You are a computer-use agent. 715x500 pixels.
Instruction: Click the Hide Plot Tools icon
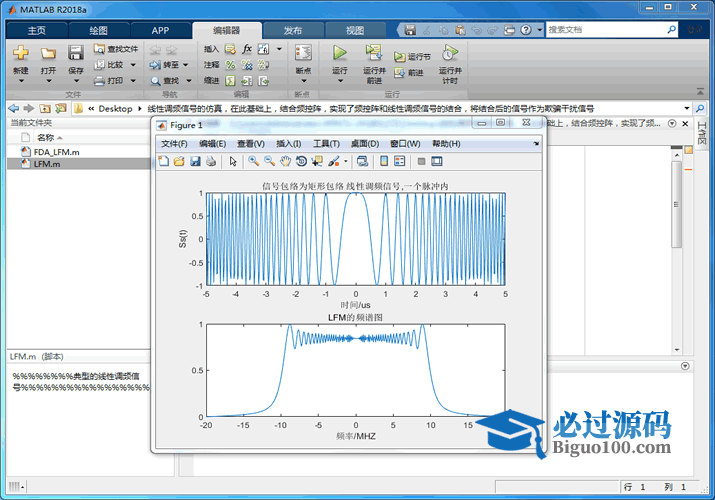[x=421, y=161]
